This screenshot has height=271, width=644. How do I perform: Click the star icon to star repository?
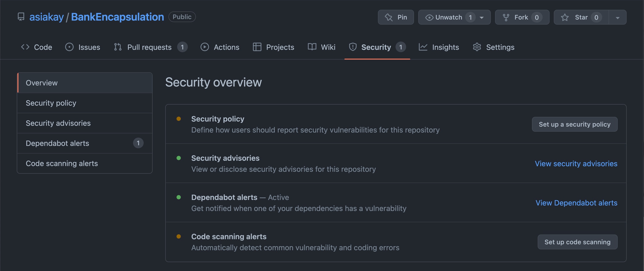(565, 17)
